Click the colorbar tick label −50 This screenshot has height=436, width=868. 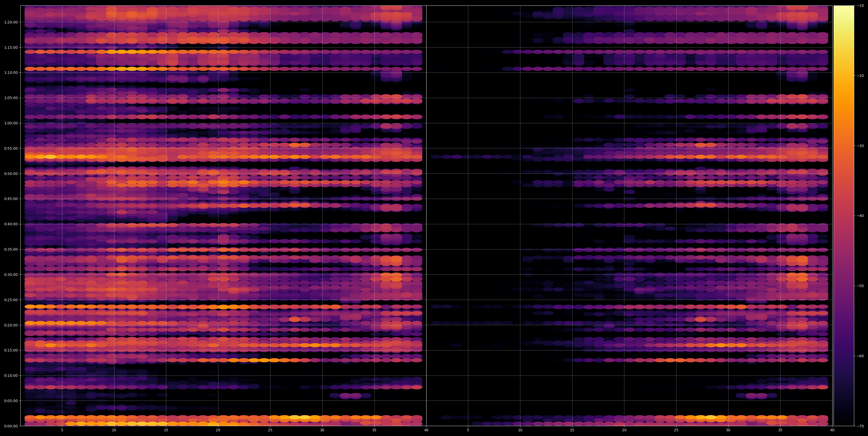[860, 286]
